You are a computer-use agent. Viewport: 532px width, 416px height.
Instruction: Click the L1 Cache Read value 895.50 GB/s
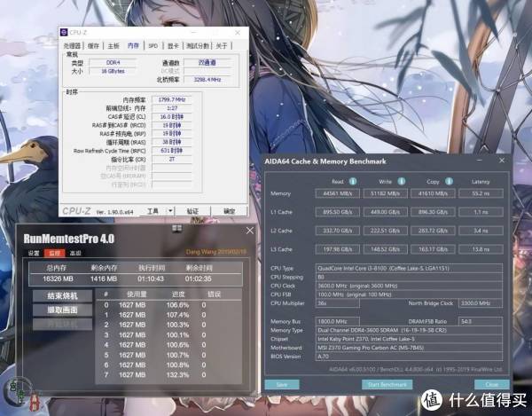click(x=337, y=212)
